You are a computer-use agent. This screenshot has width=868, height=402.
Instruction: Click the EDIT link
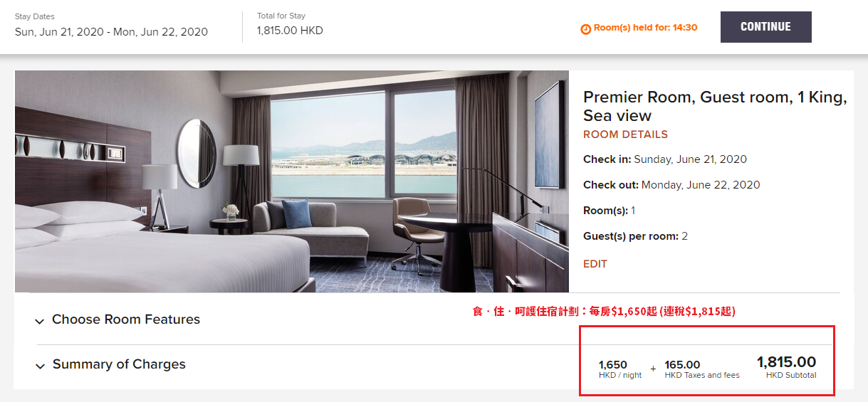(x=595, y=264)
